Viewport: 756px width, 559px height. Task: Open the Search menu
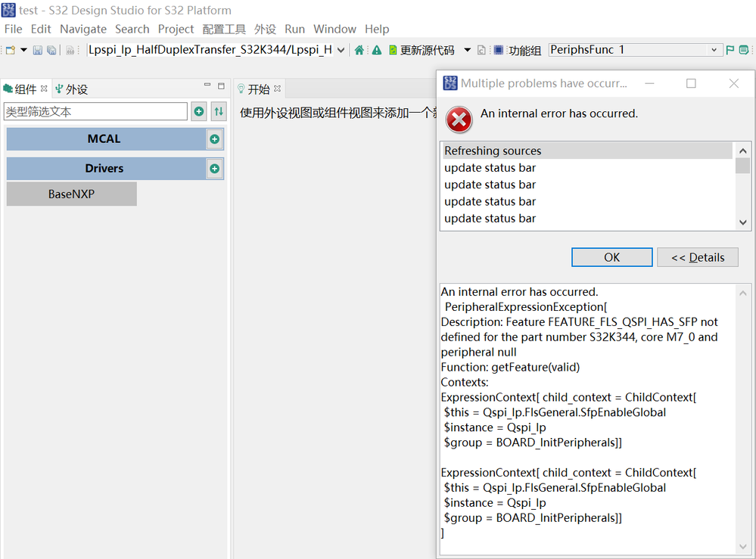132,29
